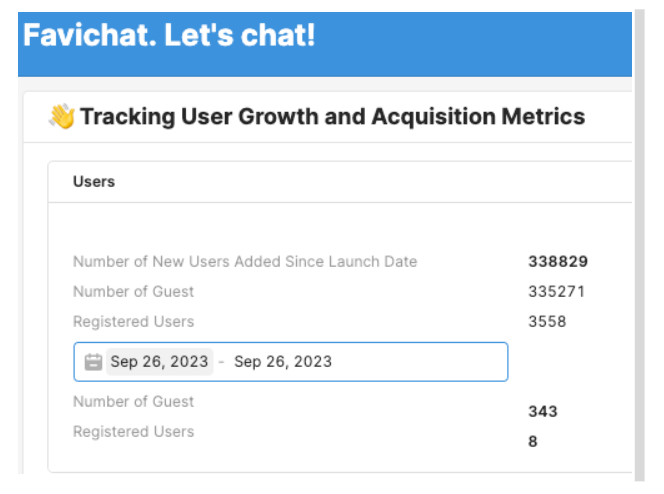Screen dimensions: 664x494
Task: Click Registered Users label above date picker
Action: [134, 322]
